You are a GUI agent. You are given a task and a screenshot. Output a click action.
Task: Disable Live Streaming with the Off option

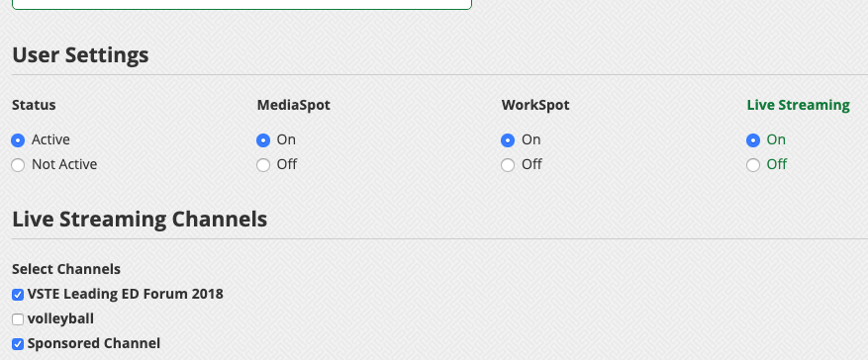[753, 165]
